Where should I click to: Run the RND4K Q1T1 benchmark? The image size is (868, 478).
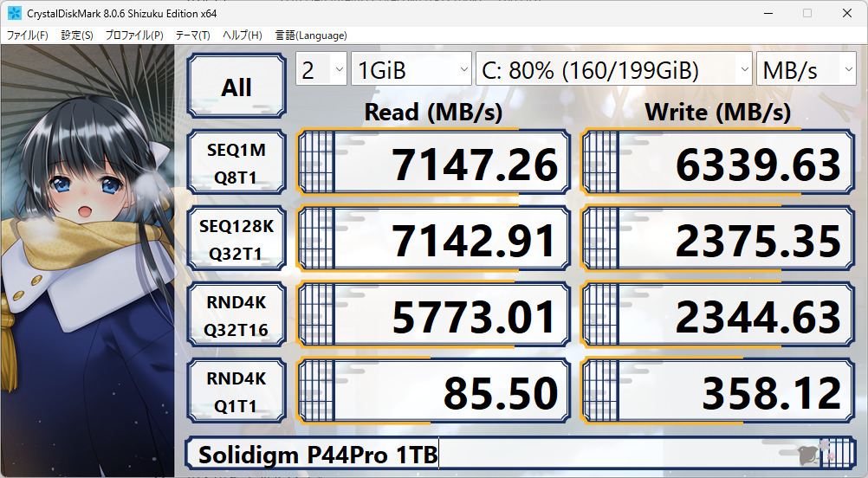click(x=236, y=393)
